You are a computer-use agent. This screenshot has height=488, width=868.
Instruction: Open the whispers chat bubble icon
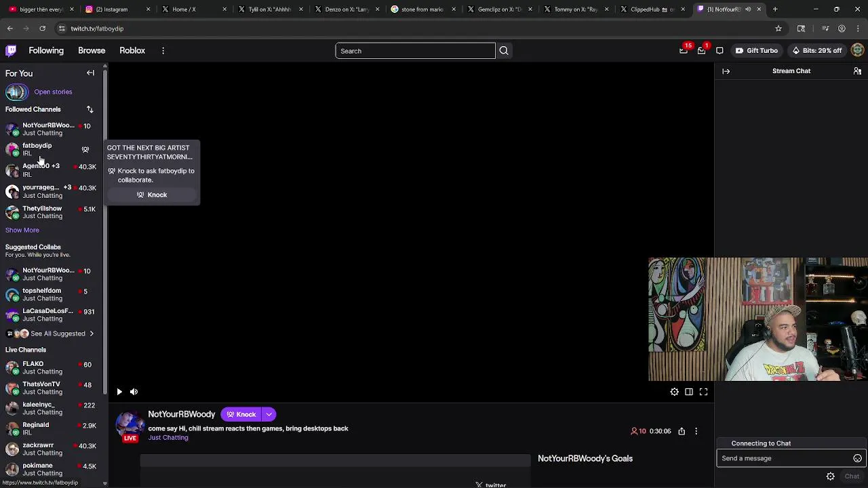pyautogui.click(x=719, y=51)
